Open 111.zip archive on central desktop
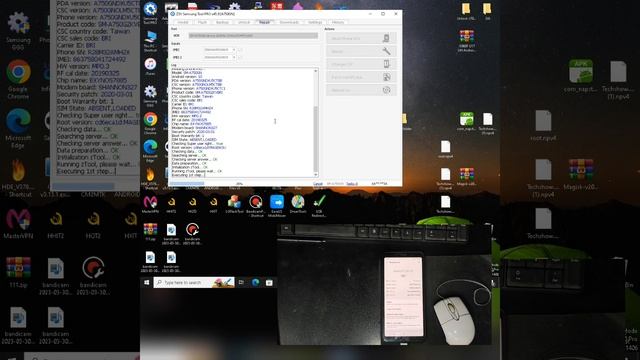640x360 pixels. pos(150,232)
